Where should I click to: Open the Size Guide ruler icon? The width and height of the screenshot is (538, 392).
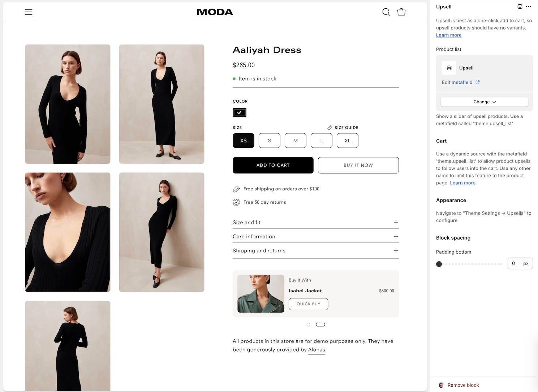pos(330,128)
